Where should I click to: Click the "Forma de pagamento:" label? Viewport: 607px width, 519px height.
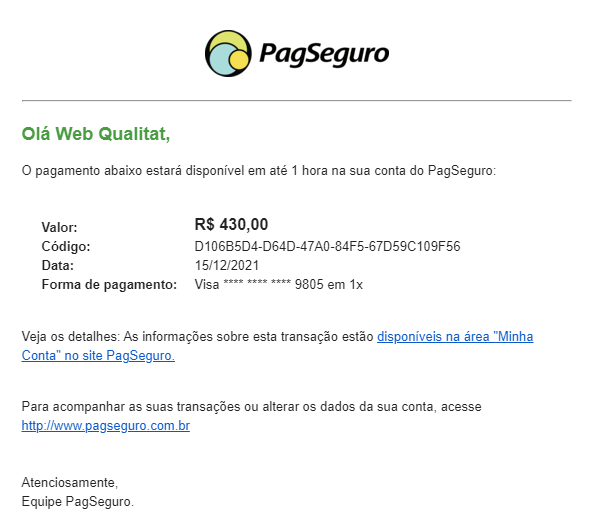[109, 285]
